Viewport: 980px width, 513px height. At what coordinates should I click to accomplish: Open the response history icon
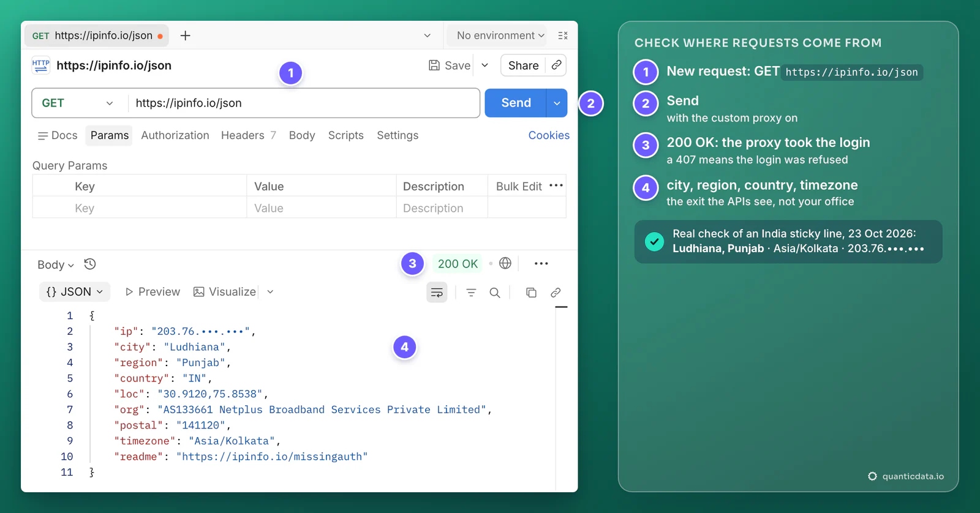90,264
